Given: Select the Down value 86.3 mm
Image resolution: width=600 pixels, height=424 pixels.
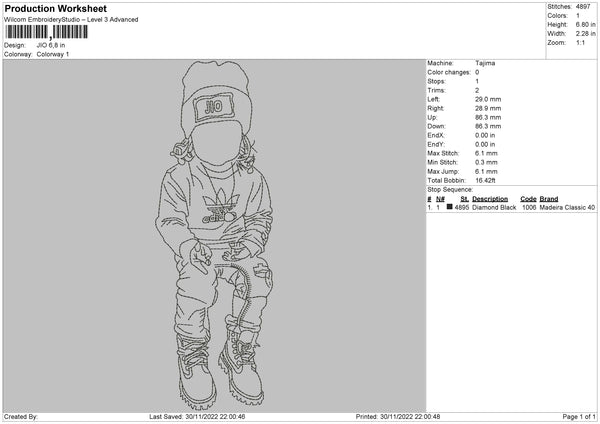Looking at the screenshot, I should [x=488, y=126].
